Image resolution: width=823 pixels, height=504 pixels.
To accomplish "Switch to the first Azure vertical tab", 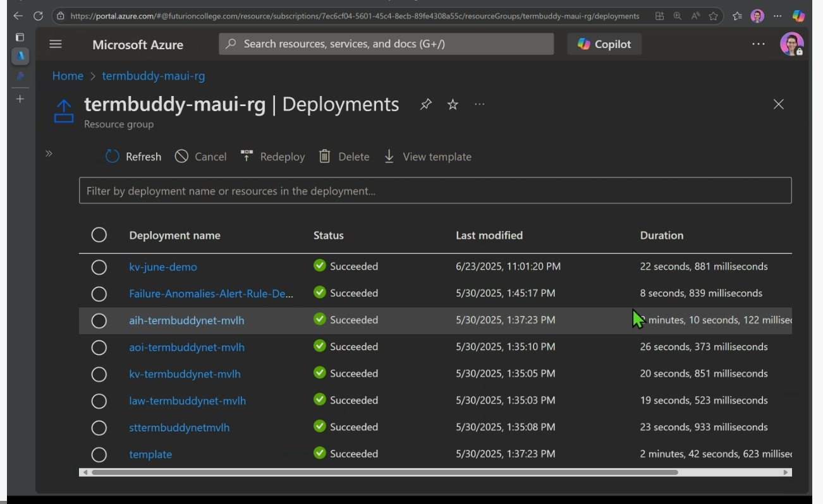I will [21, 56].
